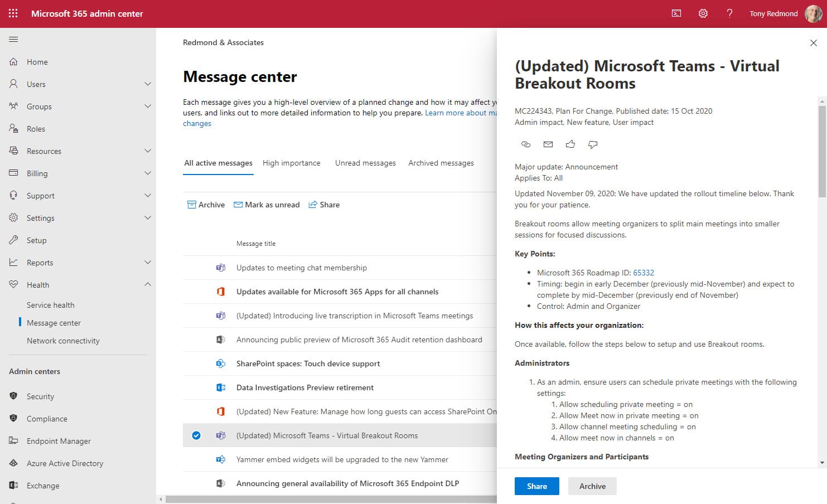Viewport: 827px width, 504px height.
Task: Click Exchange icon beside Data Investigations row
Action: (221, 387)
